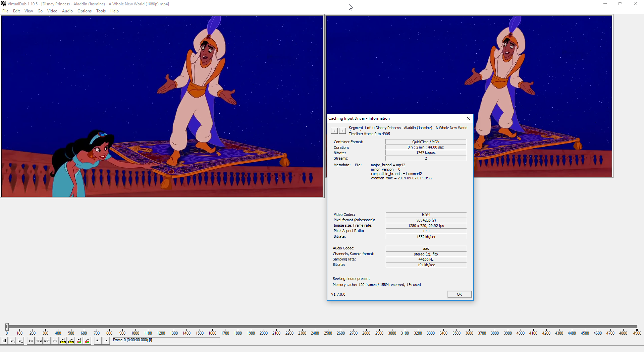Screen dimensions: 644x352
Task: Open the previous segment arrow in Information dialog
Action: [x=334, y=131]
